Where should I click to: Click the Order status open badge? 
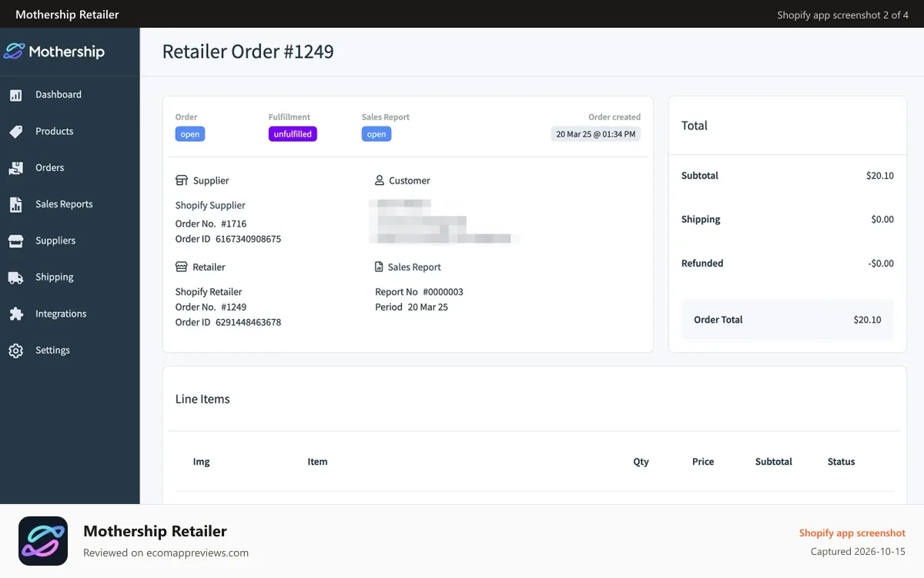point(190,134)
